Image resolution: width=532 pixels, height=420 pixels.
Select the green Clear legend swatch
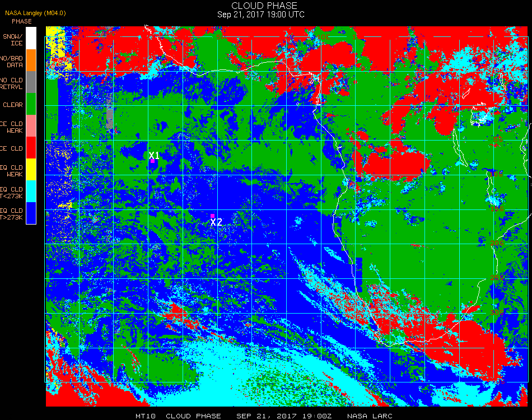31,104
